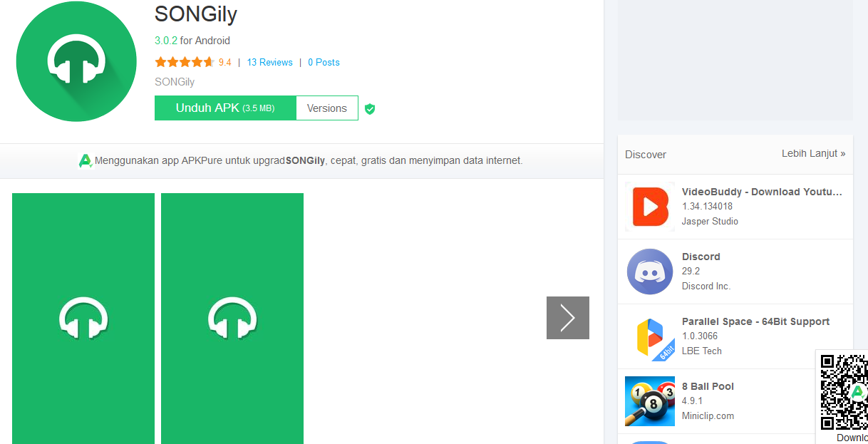Click the 1.34.134018 version text

[x=707, y=207]
